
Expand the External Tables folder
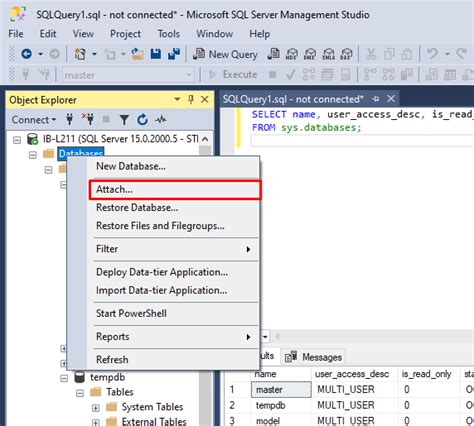pos(96,422)
